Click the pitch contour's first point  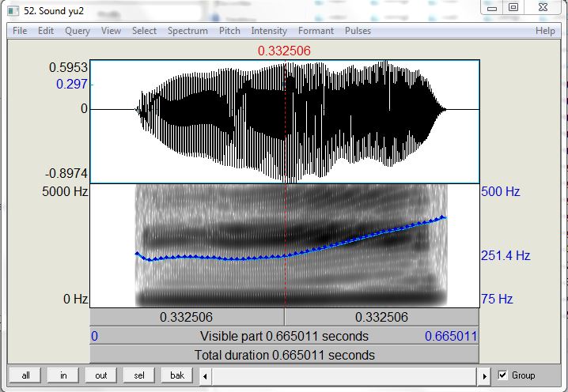pyautogui.click(x=137, y=254)
